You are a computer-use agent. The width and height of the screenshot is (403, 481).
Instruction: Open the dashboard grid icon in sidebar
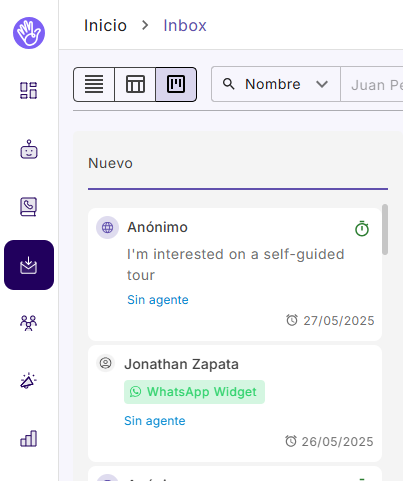click(28, 90)
